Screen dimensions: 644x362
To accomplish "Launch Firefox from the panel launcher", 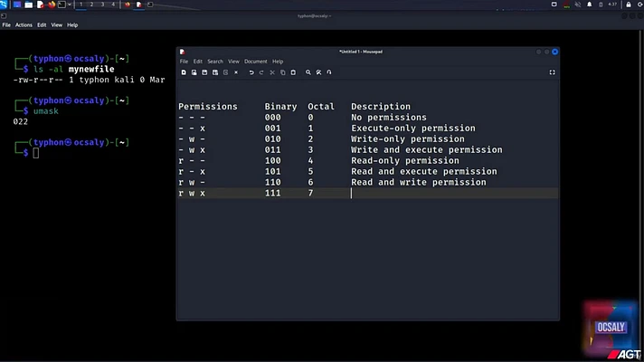I will pos(52,5).
